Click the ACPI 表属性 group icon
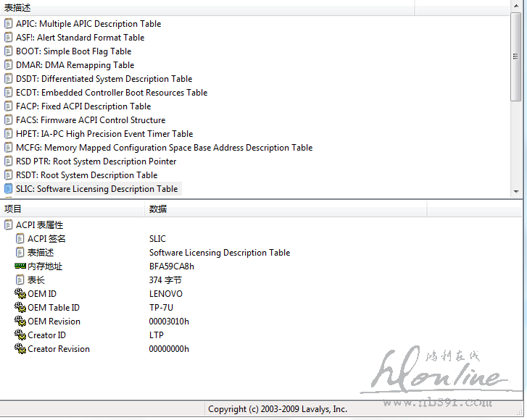Viewport: 527px width, 420px height. click(9, 225)
